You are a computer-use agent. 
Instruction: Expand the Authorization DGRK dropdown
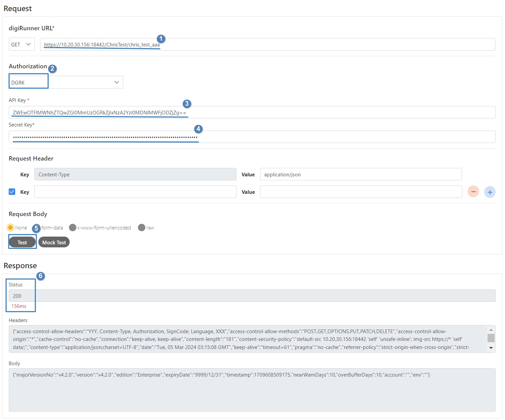point(66,82)
